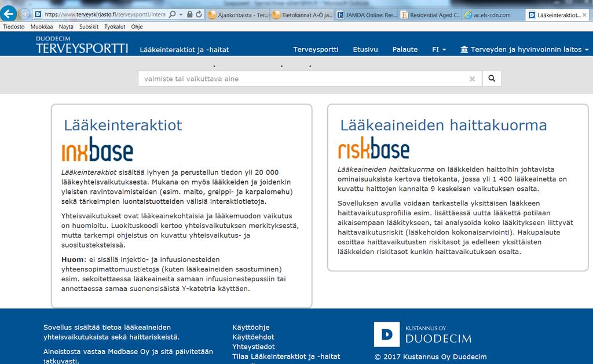Switch to the ac.els-cdn.com tab
This screenshot has height=364, width=593.
[x=492, y=15]
